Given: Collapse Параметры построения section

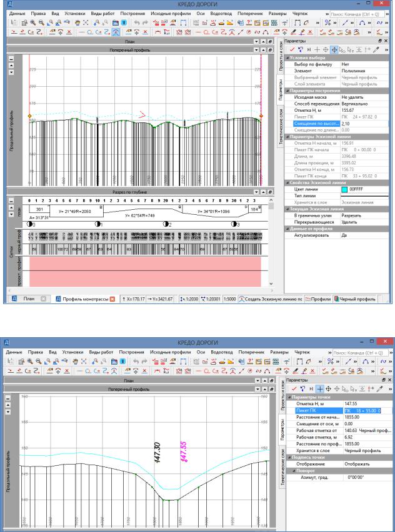Looking at the screenshot, I should pos(287,91).
